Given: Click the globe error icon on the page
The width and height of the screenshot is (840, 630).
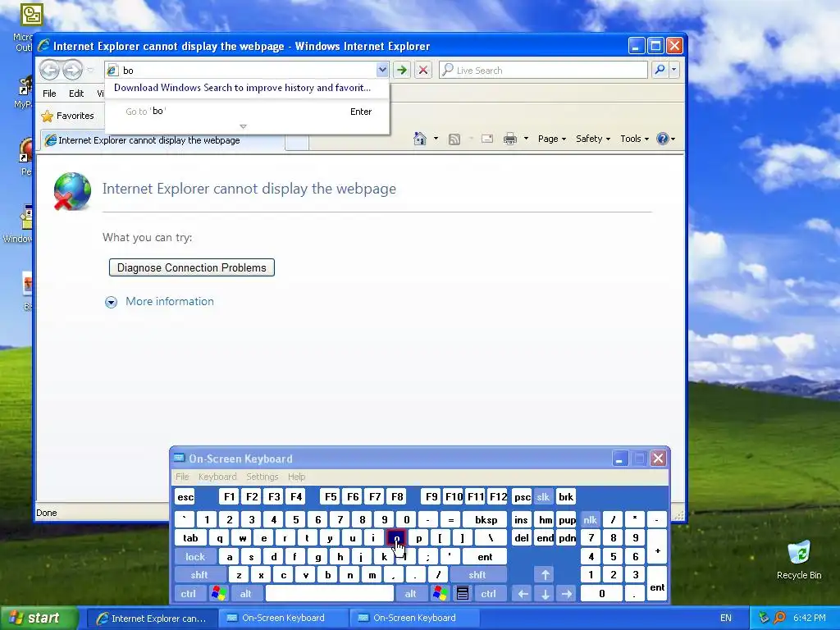Looking at the screenshot, I should coord(72,191).
